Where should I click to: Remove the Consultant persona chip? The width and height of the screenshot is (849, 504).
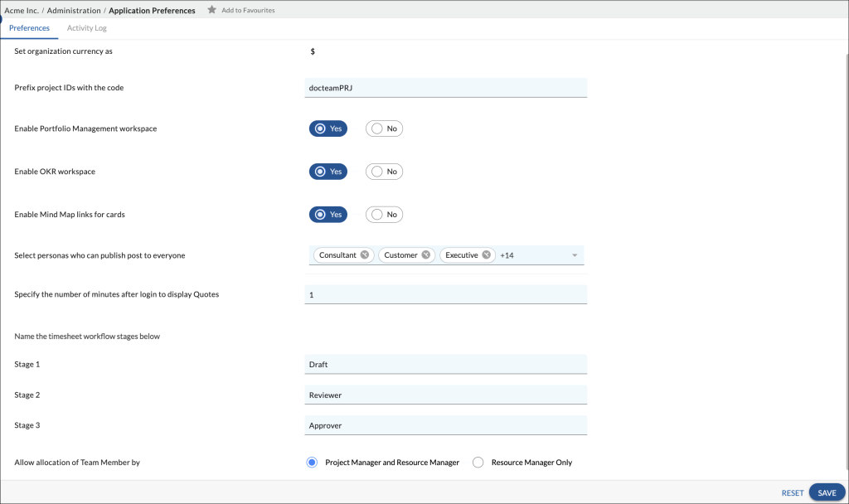365,254
